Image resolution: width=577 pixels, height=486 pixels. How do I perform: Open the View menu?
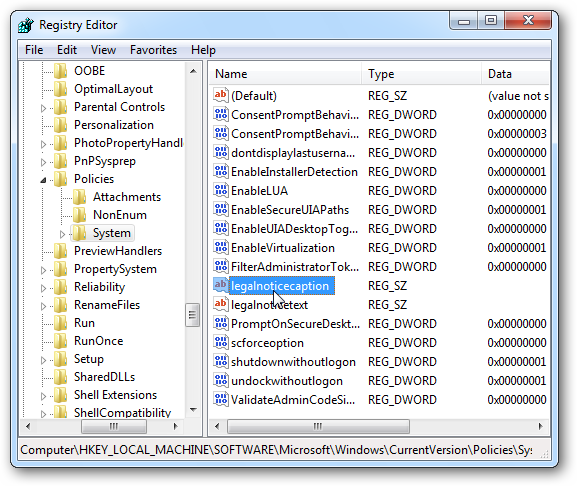103,50
